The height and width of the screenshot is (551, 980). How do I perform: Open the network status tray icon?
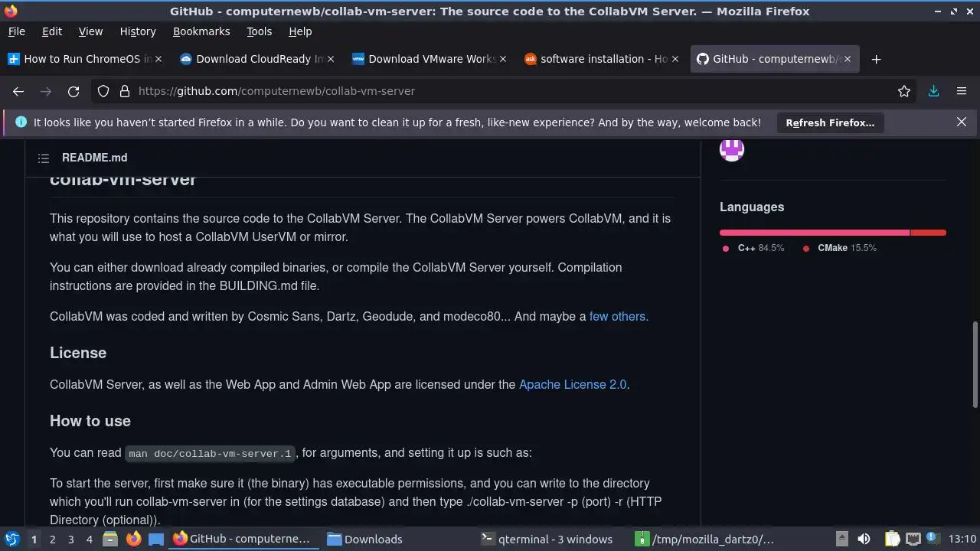click(x=913, y=539)
